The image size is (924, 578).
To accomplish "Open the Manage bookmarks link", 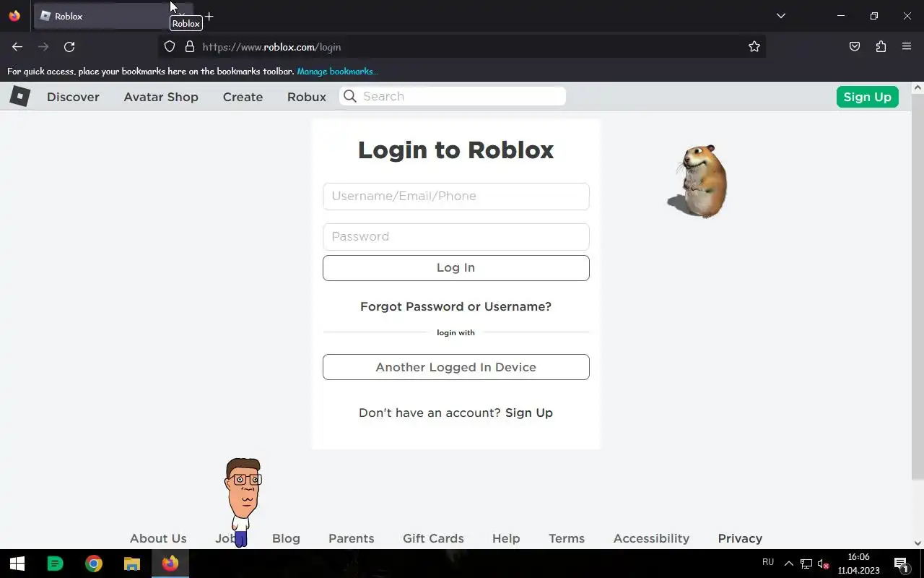I will [337, 71].
